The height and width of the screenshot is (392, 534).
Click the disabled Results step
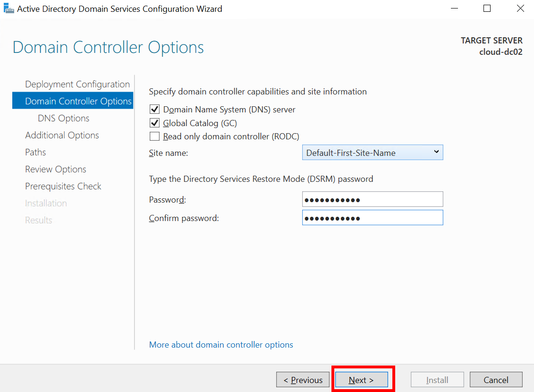pos(39,221)
